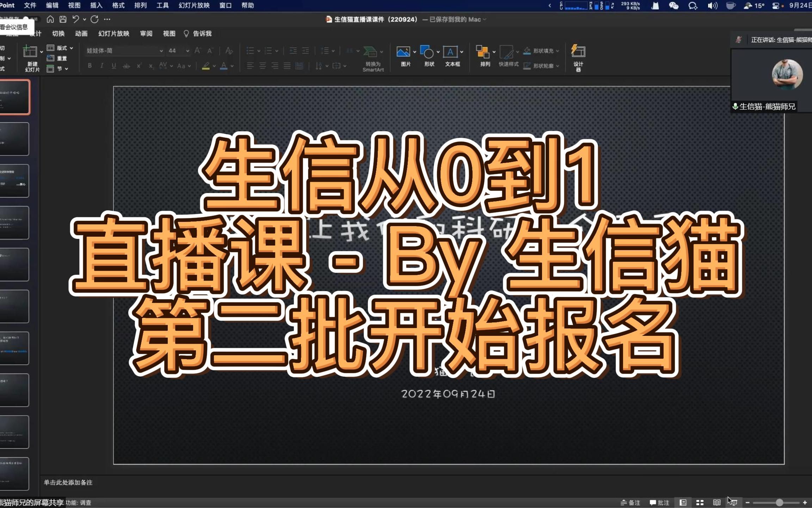Underline the selected text
Viewport: 812px width, 508px height.
[x=113, y=66]
